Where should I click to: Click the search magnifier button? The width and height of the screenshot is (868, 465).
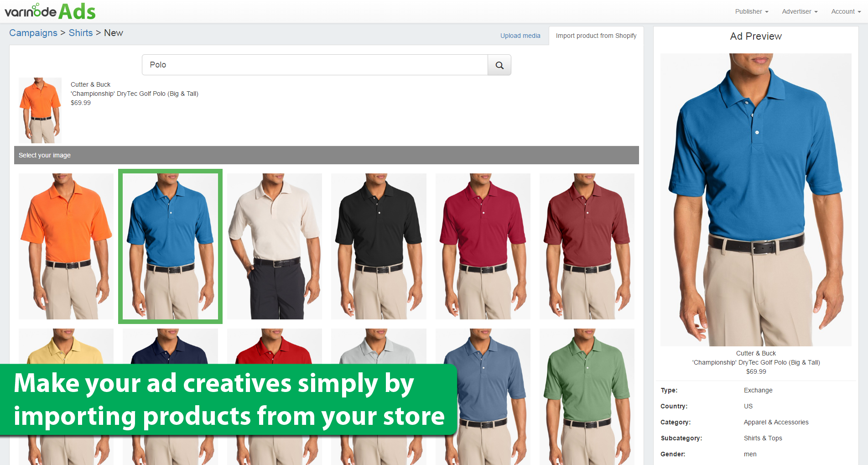click(499, 65)
